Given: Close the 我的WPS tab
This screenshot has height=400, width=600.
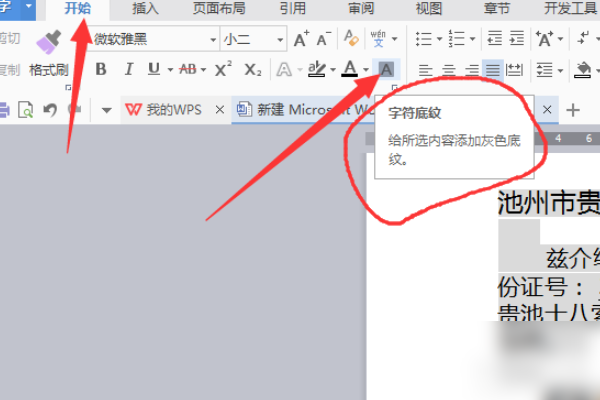Looking at the screenshot, I should tap(220, 110).
